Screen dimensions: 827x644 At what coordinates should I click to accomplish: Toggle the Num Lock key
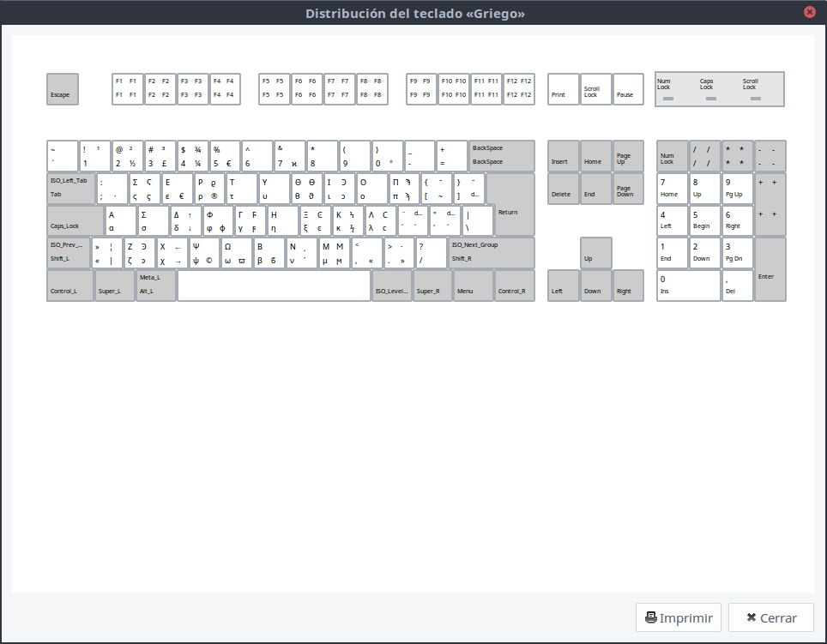click(671, 156)
